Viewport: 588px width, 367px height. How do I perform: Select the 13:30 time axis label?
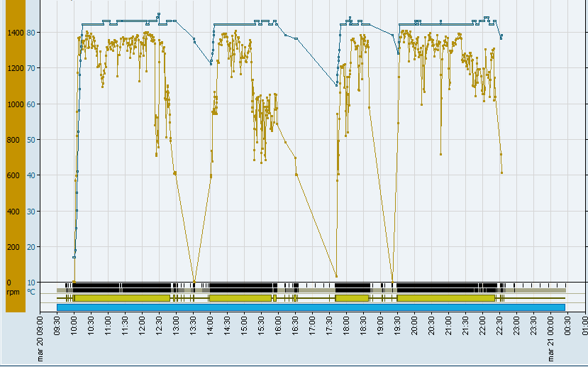point(194,326)
